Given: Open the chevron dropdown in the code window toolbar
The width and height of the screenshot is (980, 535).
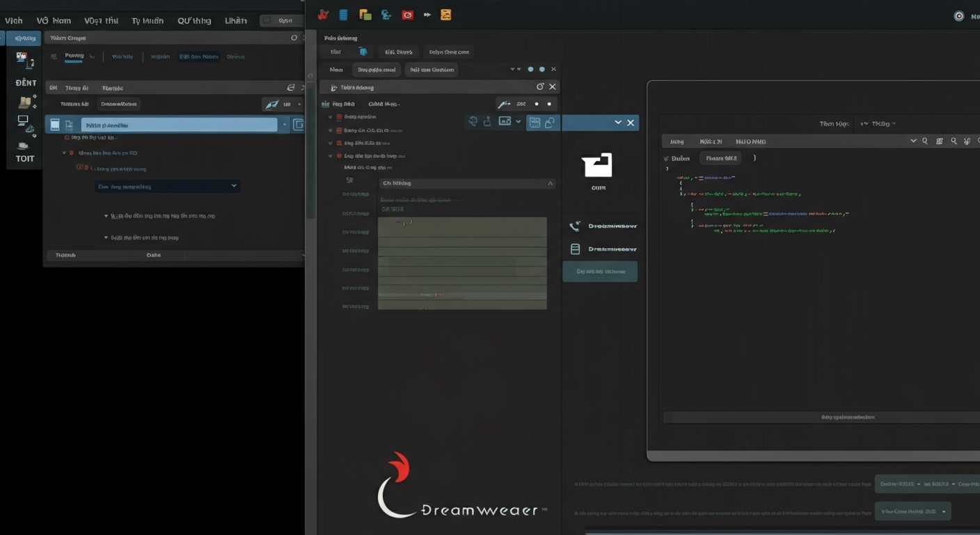Looking at the screenshot, I should [914, 141].
